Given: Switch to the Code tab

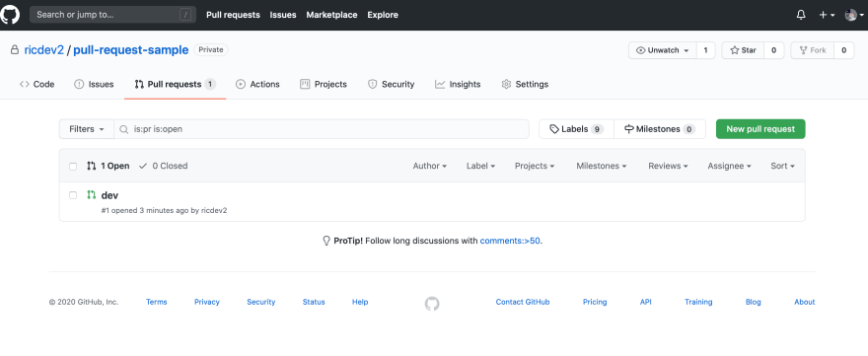Looking at the screenshot, I should [37, 84].
